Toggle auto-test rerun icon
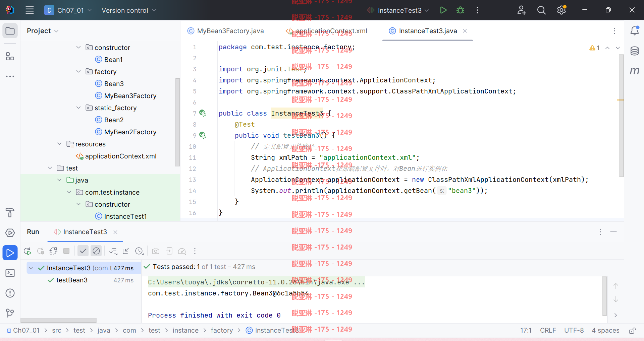Screen dimensions: 644x341 pos(53,251)
